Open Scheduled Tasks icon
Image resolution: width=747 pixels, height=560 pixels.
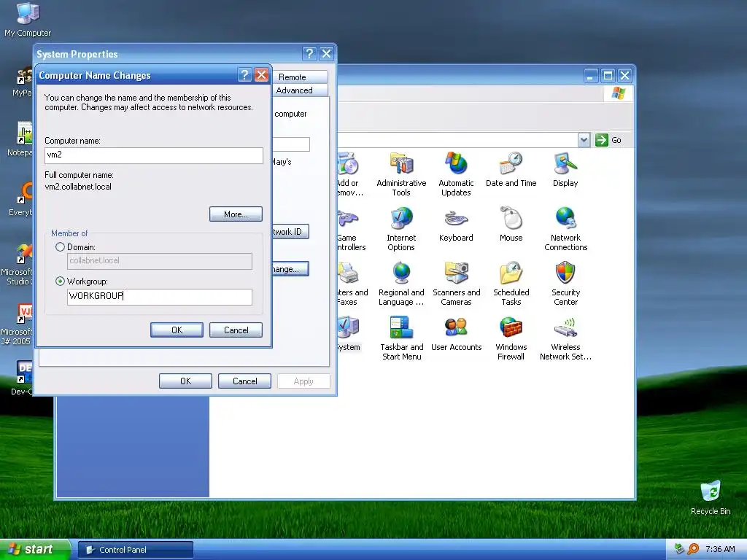click(511, 284)
